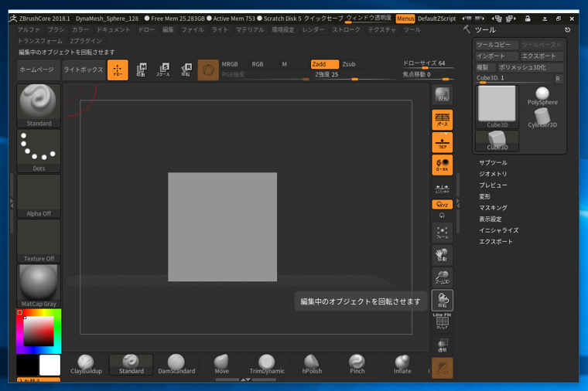Toggle PolyF wireframe display

443,323
